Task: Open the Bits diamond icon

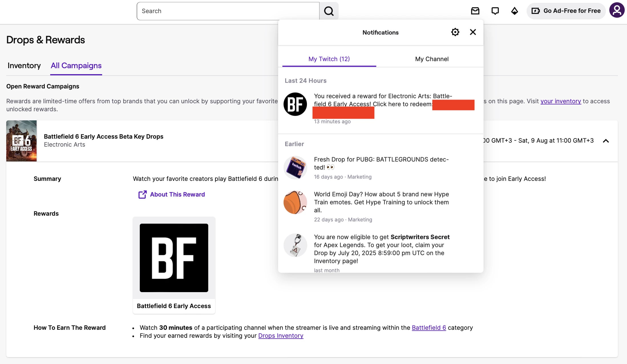Action: coord(514,11)
